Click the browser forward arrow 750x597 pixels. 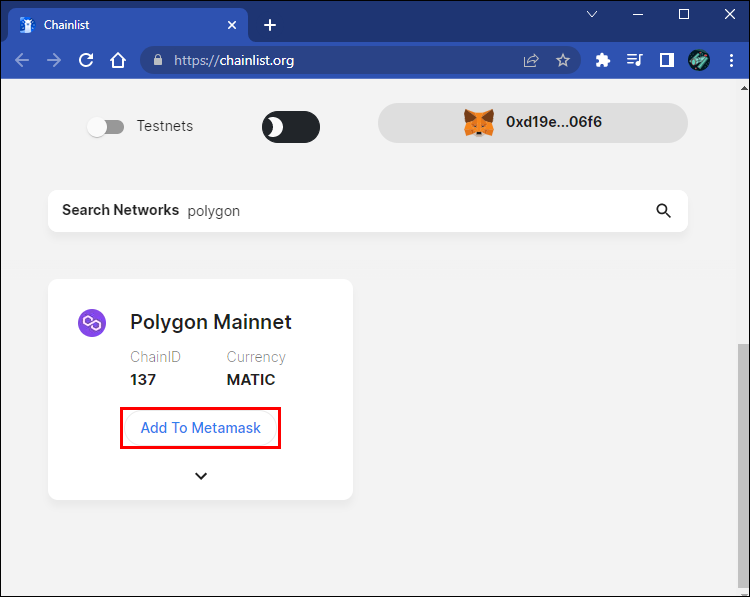point(54,60)
